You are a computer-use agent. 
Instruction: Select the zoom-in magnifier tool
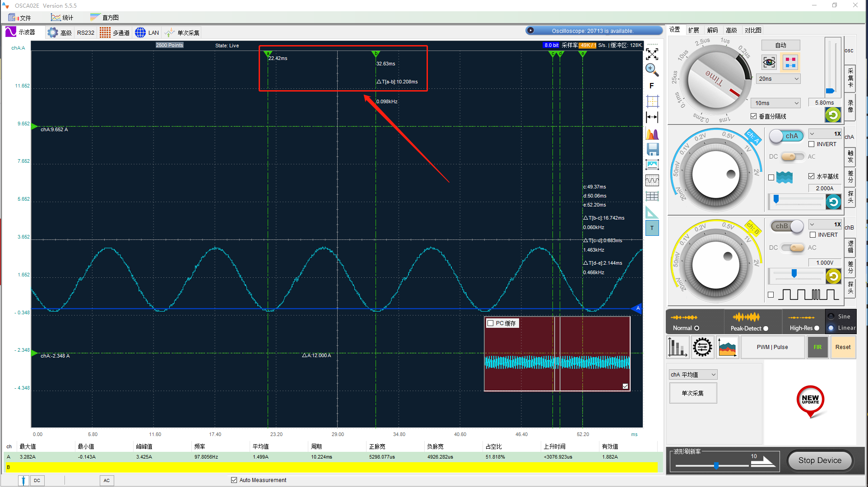pos(652,69)
